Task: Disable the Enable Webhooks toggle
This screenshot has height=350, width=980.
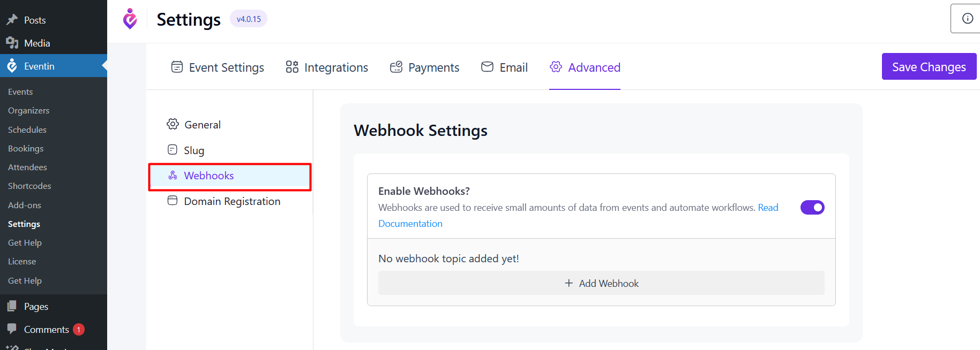Action: point(812,207)
